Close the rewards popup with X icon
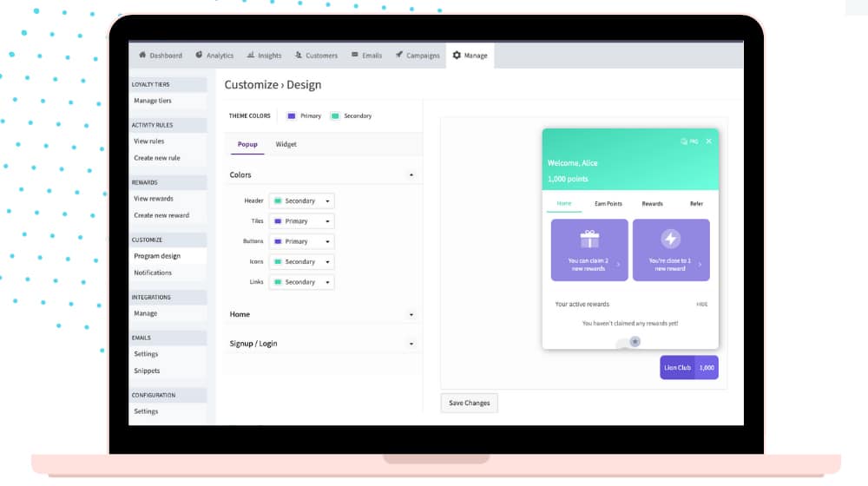 [708, 141]
